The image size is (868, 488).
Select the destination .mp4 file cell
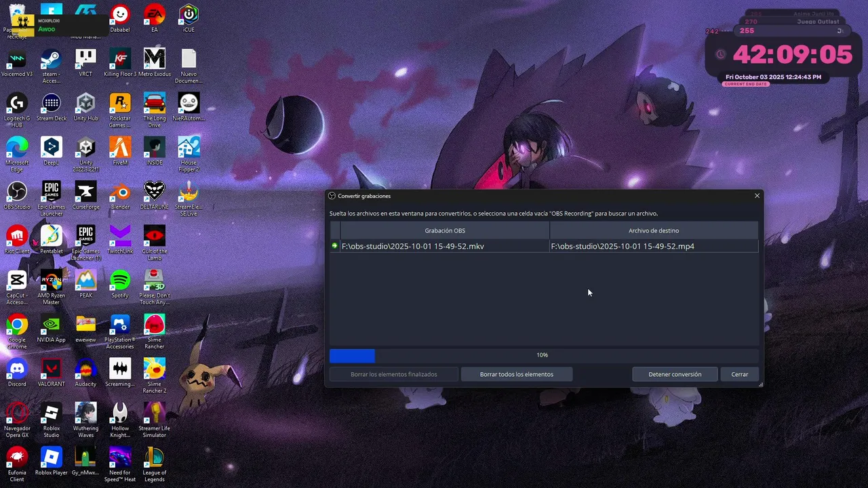(654, 246)
